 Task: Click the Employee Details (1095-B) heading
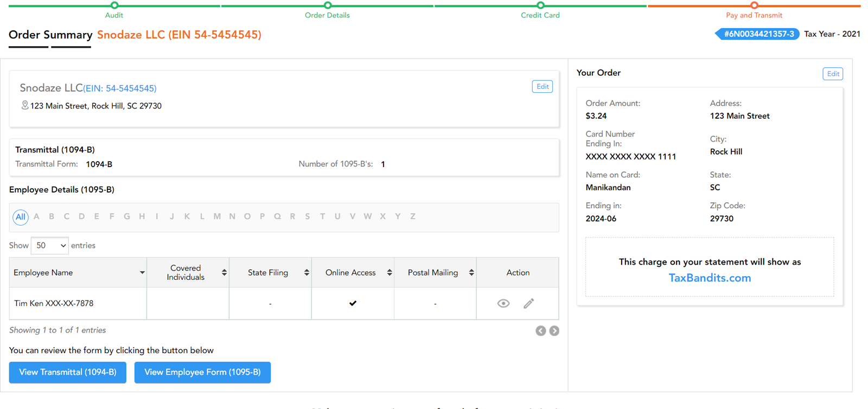click(x=62, y=190)
